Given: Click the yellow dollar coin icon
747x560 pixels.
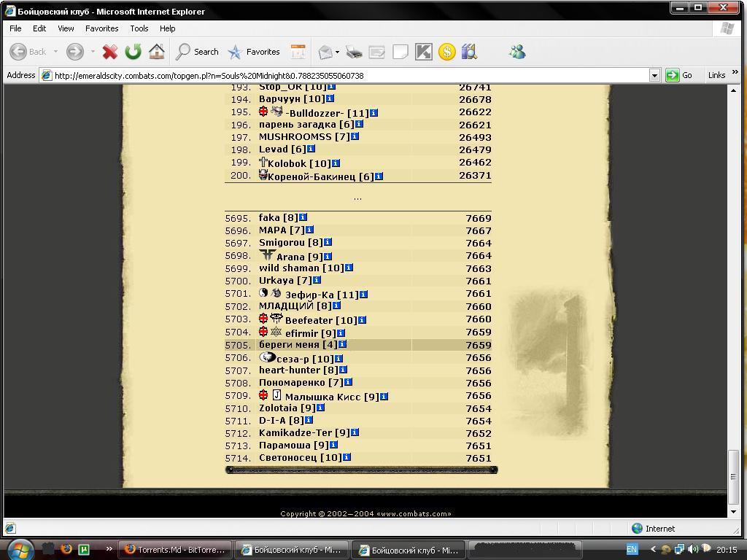Looking at the screenshot, I should (x=447, y=52).
